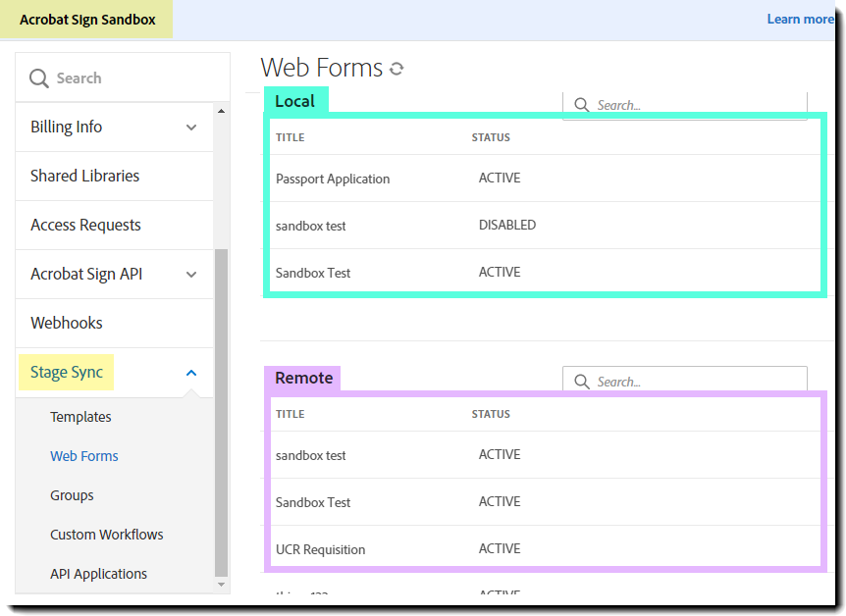The image size is (846, 616).
Task: Click the magnifier icon in Remote search
Action: click(582, 382)
